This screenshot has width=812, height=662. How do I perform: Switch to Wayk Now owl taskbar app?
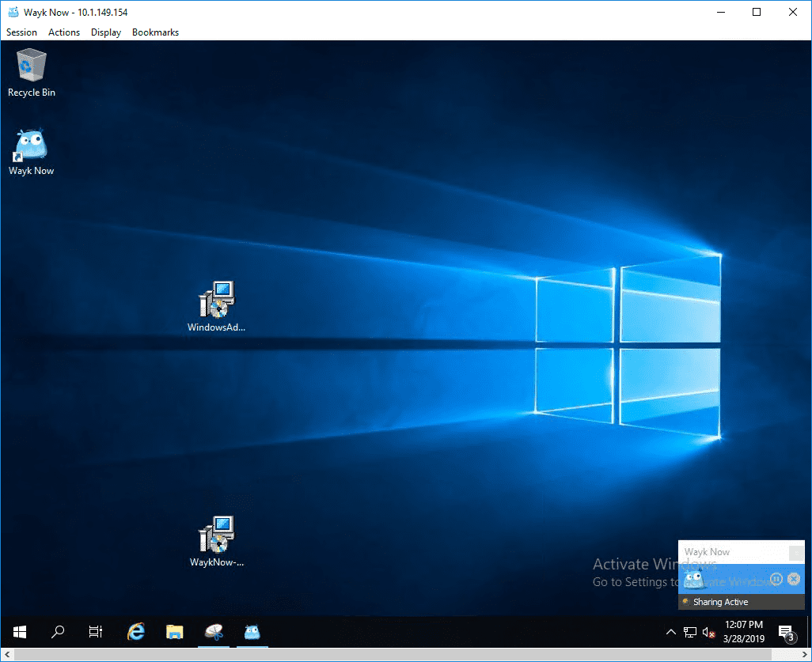pos(252,631)
